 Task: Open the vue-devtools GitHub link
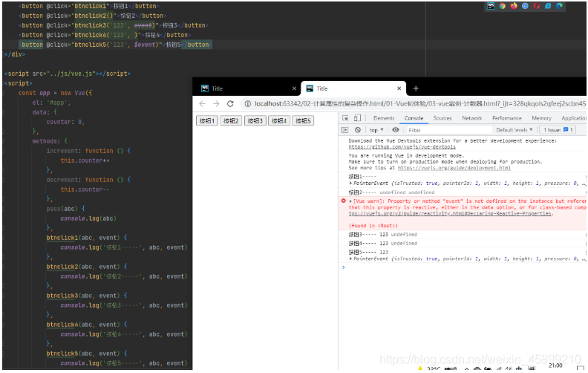click(x=402, y=147)
